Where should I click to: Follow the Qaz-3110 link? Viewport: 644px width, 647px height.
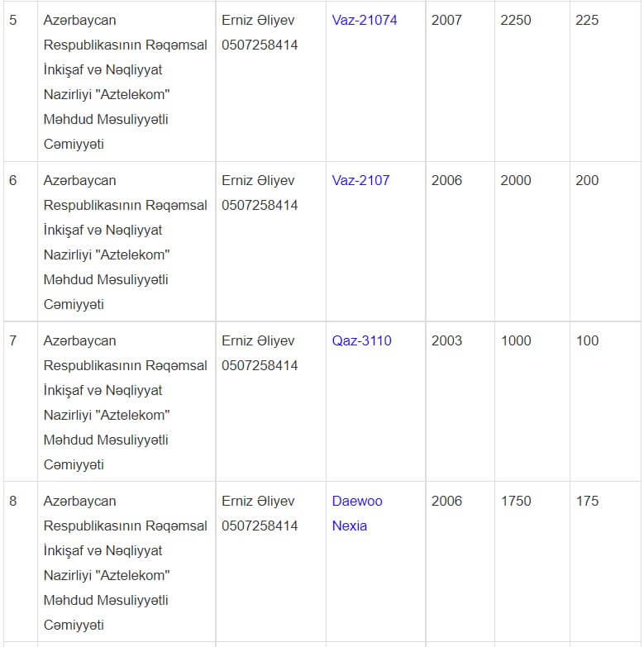361,340
